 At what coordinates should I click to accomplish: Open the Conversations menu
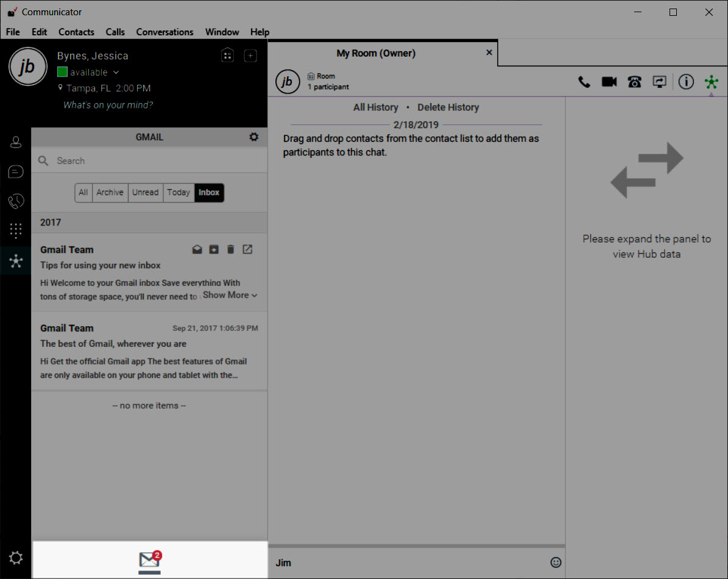(165, 32)
